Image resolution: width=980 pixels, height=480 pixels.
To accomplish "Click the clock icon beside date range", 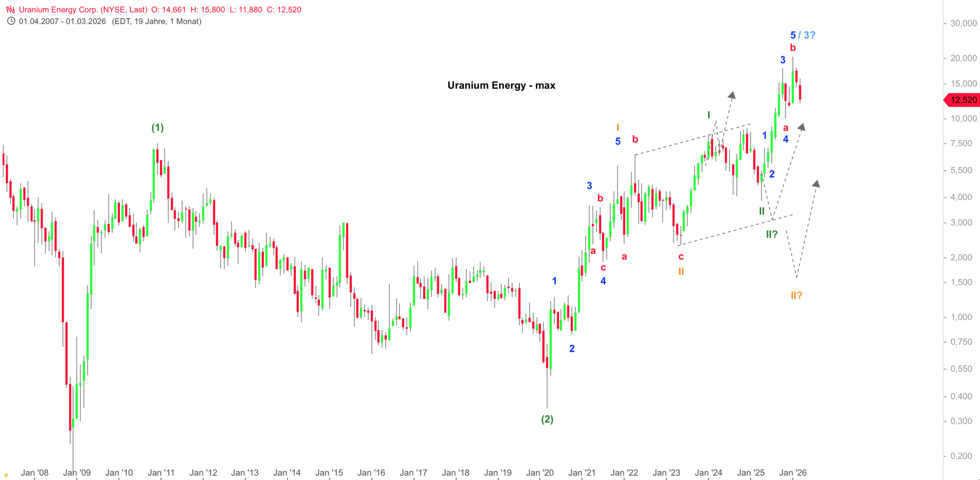I will pyautogui.click(x=11, y=22).
